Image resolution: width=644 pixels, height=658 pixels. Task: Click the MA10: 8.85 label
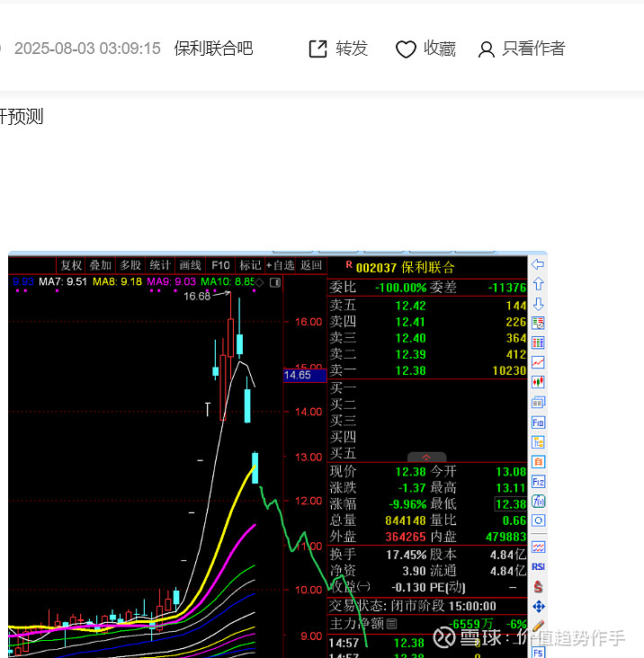(228, 282)
